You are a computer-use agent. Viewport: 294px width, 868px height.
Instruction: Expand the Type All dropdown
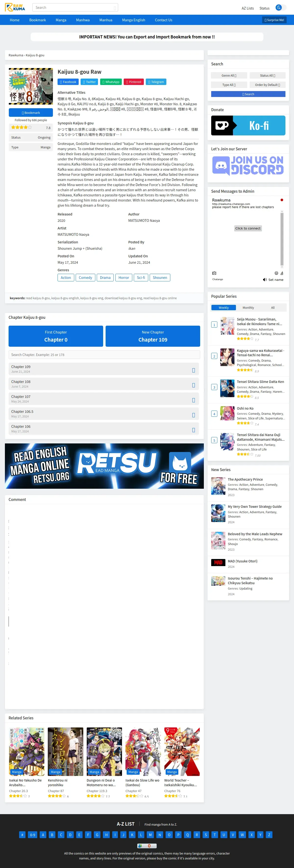tap(229, 85)
